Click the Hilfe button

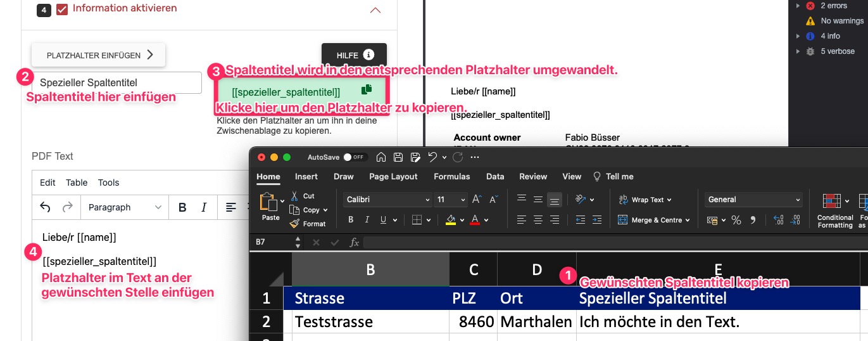pyautogui.click(x=354, y=55)
